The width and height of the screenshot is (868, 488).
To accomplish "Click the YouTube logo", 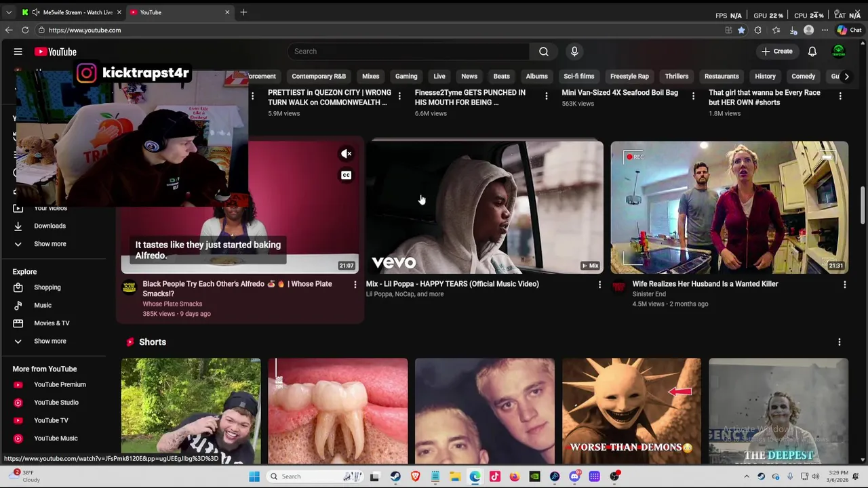I will [56, 52].
